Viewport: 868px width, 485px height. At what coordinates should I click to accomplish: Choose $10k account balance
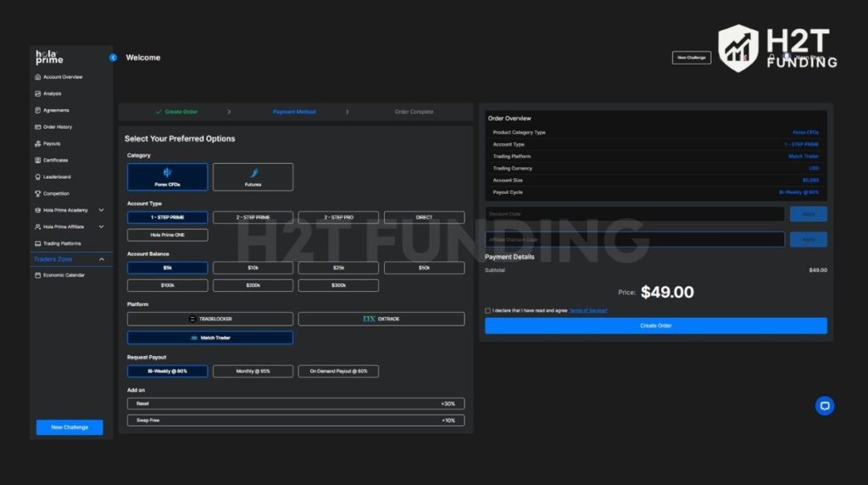pyautogui.click(x=253, y=267)
